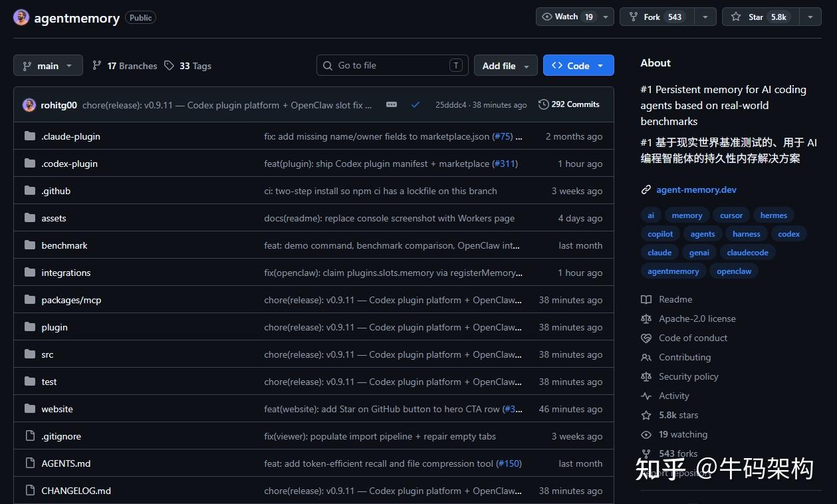
Task: Open pull request #311 link
Action: 505,164
